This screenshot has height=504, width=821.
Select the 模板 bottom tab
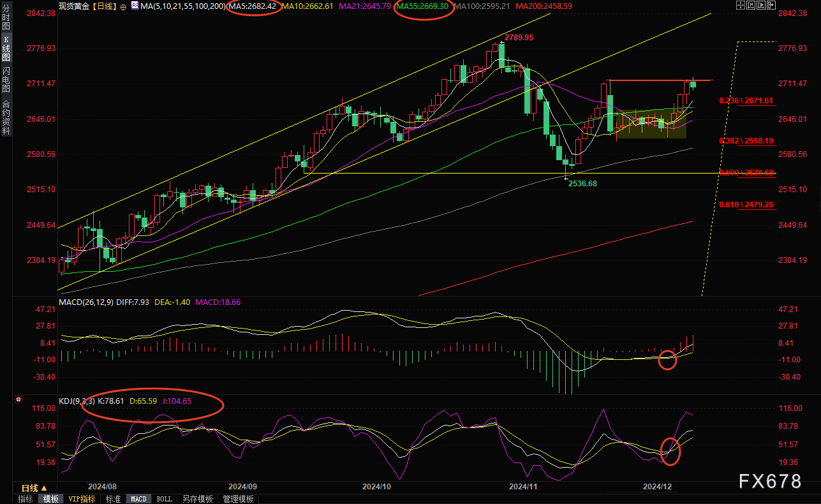pyautogui.click(x=51, y=499)
